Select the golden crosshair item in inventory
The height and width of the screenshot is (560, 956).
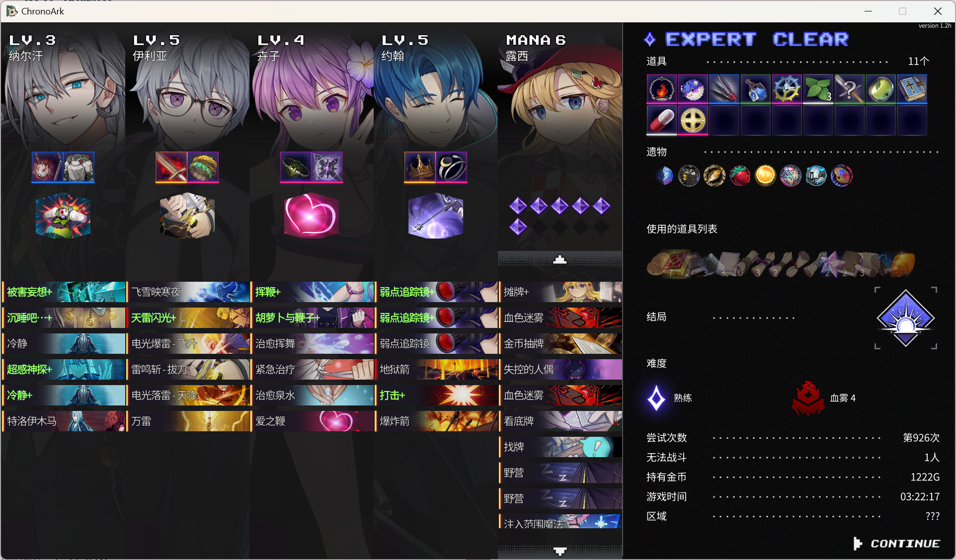(x=693, y=120)
